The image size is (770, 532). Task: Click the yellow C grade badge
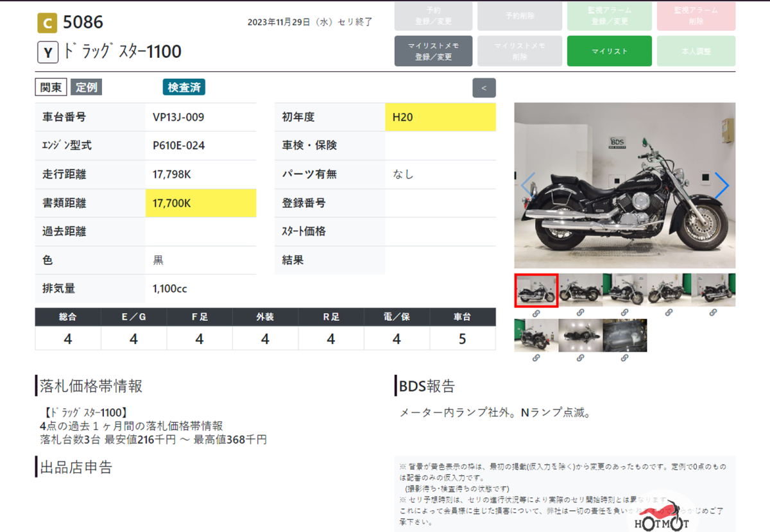tap(46, 23)
